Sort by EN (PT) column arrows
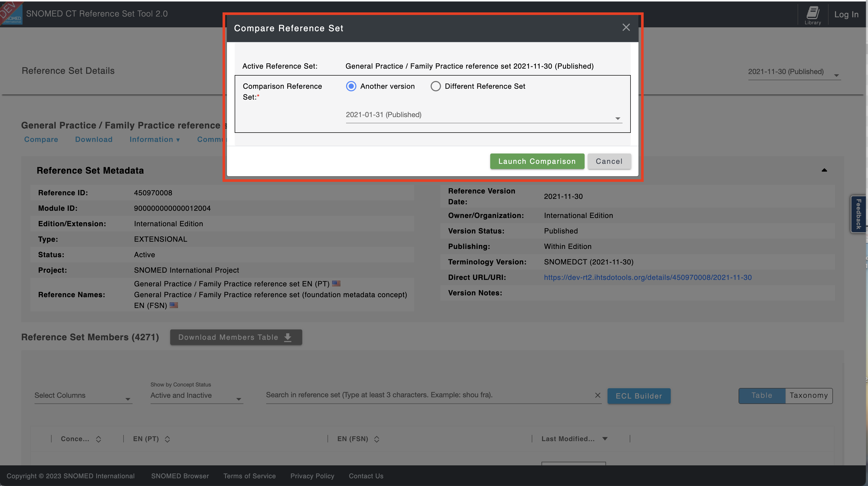The width and height of the screenshot is (868, 486). pos(167,439)
